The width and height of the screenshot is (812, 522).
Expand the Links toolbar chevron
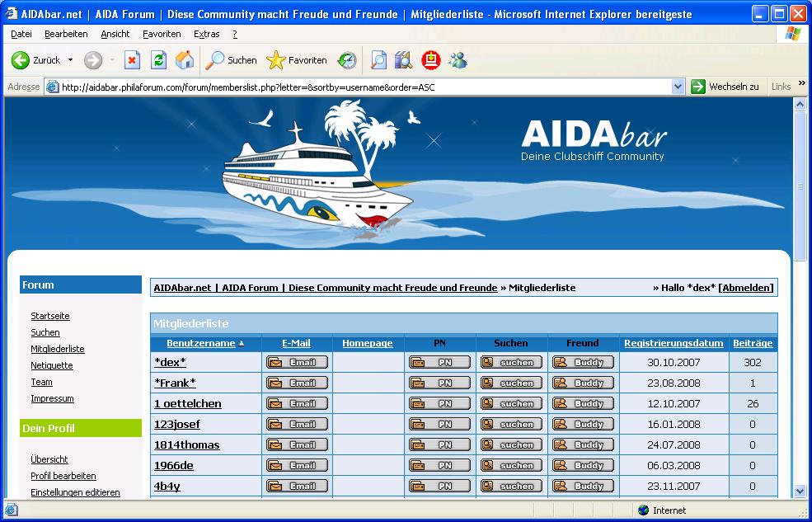tap(801, 87)
